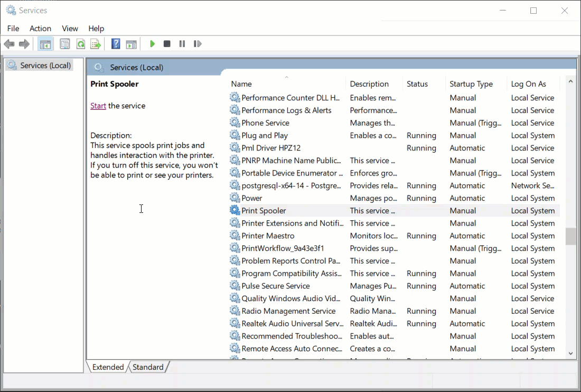Select the Recommended Troubleshooting service row
The image size is (581, 392).
coord(394,336)
